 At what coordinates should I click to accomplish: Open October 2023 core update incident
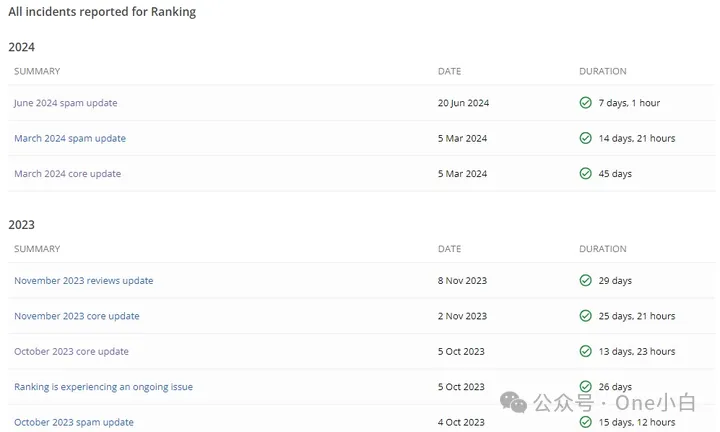(71, 351)
